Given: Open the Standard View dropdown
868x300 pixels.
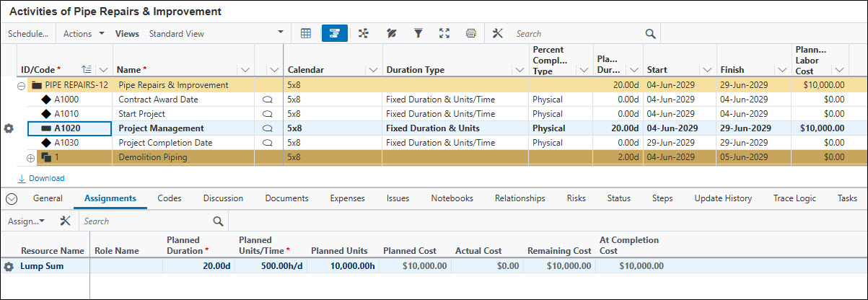Looking at the screenshot, I should click(x=216, y=33).
